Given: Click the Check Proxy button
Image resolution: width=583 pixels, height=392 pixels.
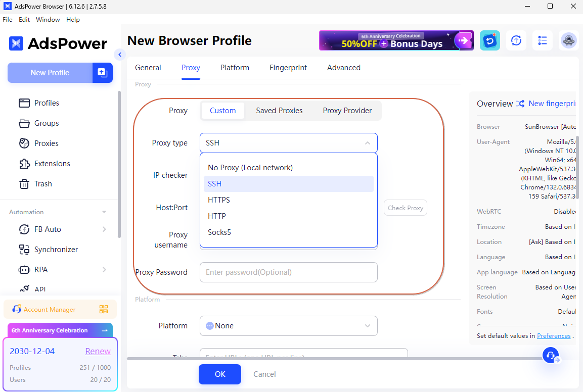Looking at the screenshot, I should [x=406, y=208].
